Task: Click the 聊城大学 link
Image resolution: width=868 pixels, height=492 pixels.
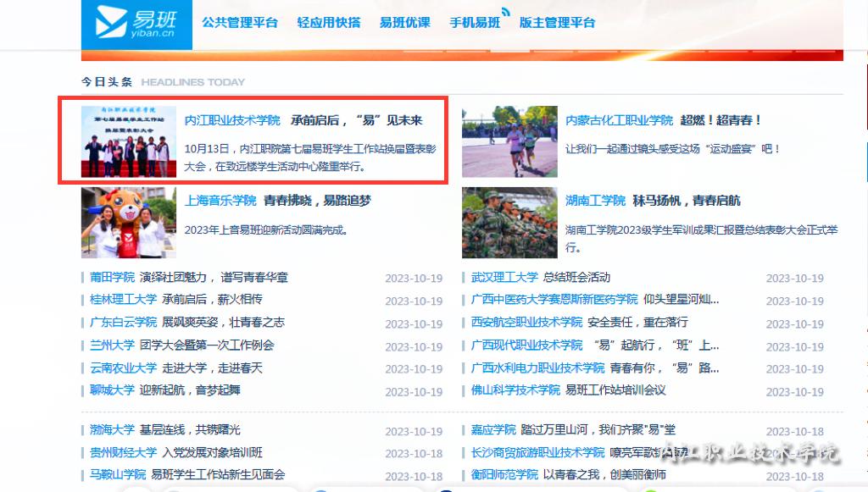Action: 113,390
